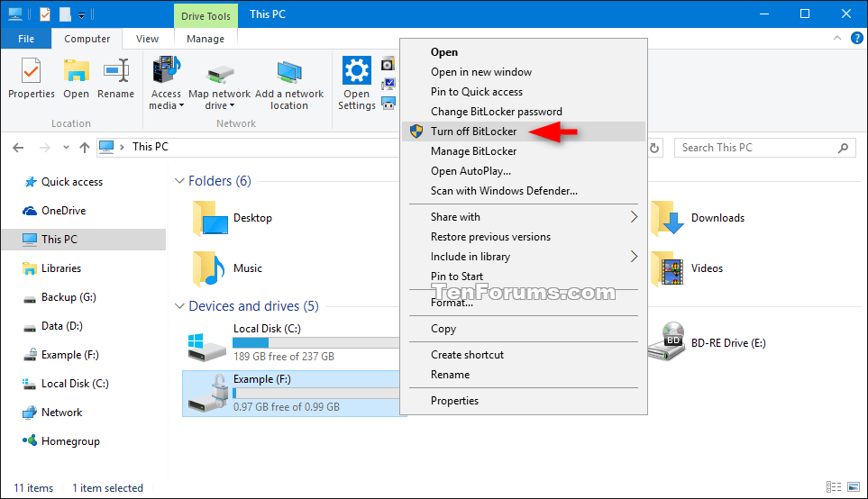Go back using the back arrow
This screenshot has height=499, width=868.
[x=18, y=148]
